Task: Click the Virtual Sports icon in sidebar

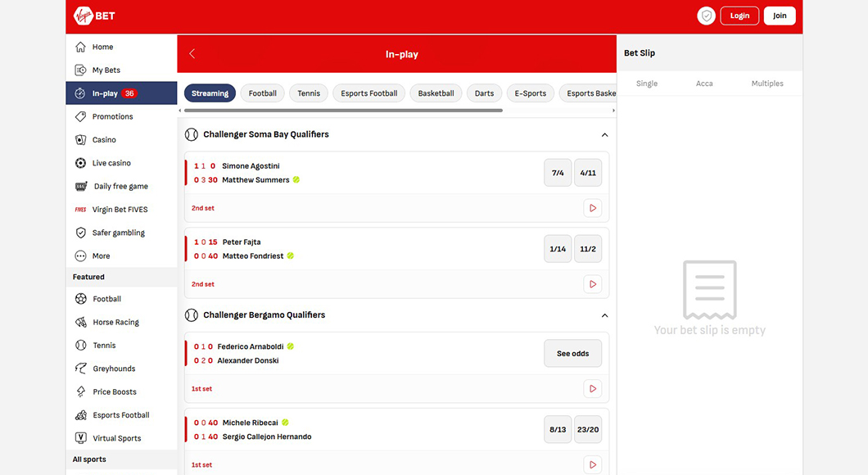Action: pyautogui.click(x=82, y=437)
